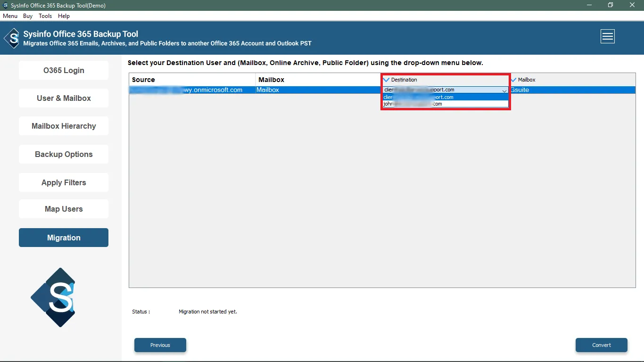Image resolution: width=644 pixels, height=362 pixels.
Task: Go to the O365 Login step
Action: pos(64,70)
